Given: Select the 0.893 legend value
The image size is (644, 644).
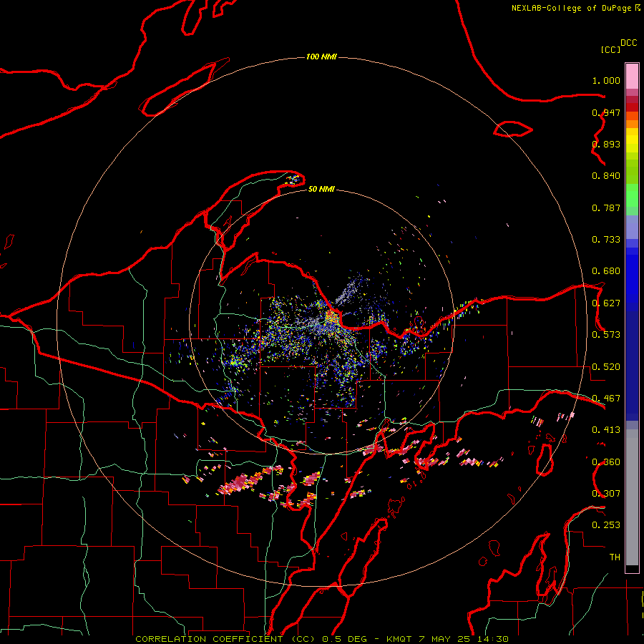Looking at the screenshot, I should tap(606, 144).
